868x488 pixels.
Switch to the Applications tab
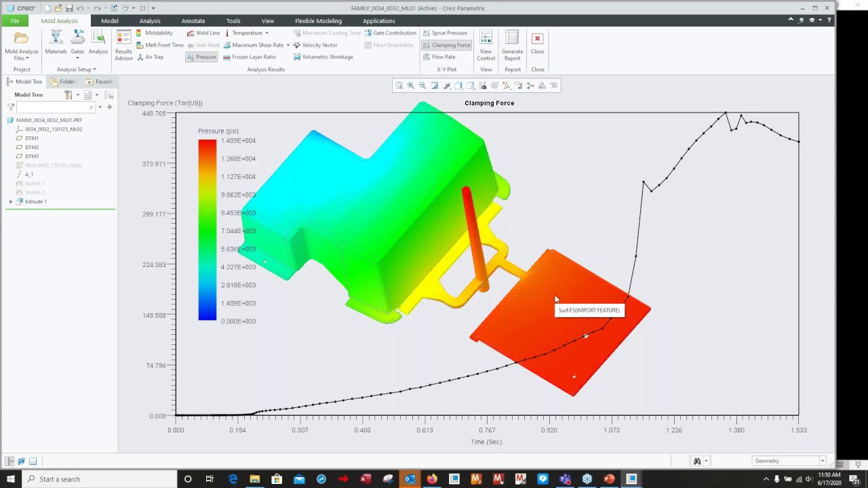point(378,21)
